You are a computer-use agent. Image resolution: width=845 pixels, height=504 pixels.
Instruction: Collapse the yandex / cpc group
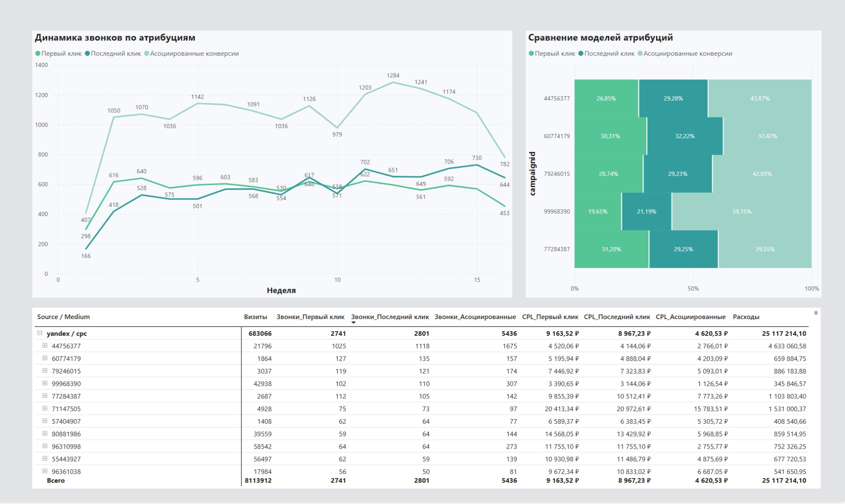(40, 333)
